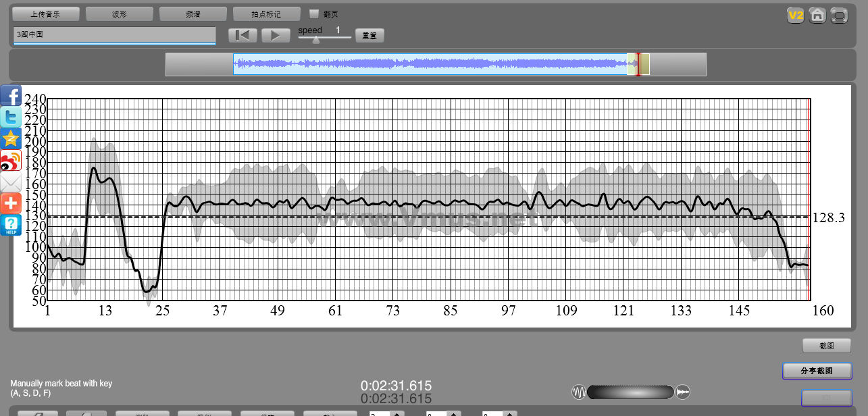
Task: Click the bar number 85 on the axis
Action: pos(451,311)
